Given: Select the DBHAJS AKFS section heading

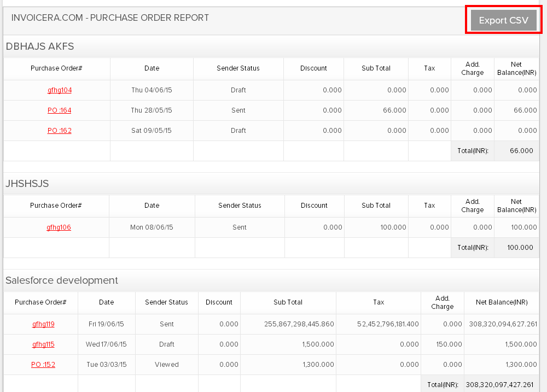Looking at the screenshot, I should coord(40,46).
